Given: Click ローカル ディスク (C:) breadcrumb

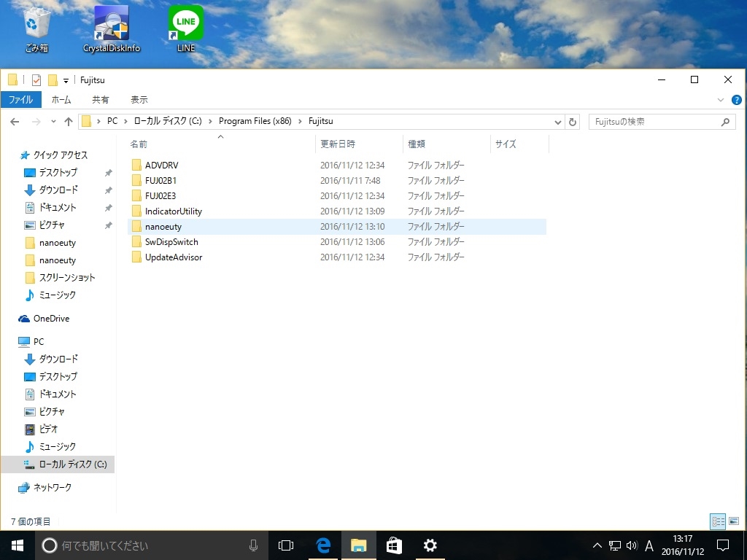Looking at the screenshot, I should 168,121.
